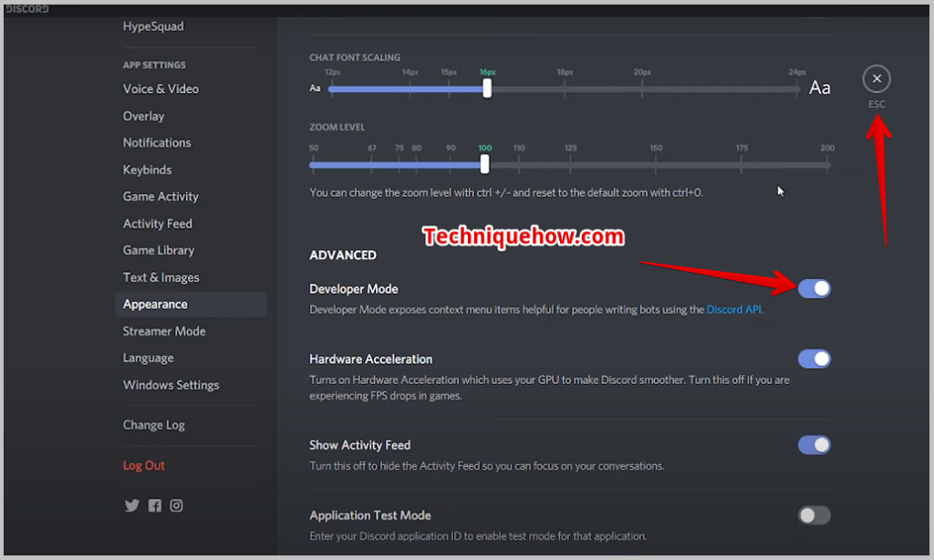Click the zoom level slider handle
Screen dimensions: 934x560
[485, 164]
